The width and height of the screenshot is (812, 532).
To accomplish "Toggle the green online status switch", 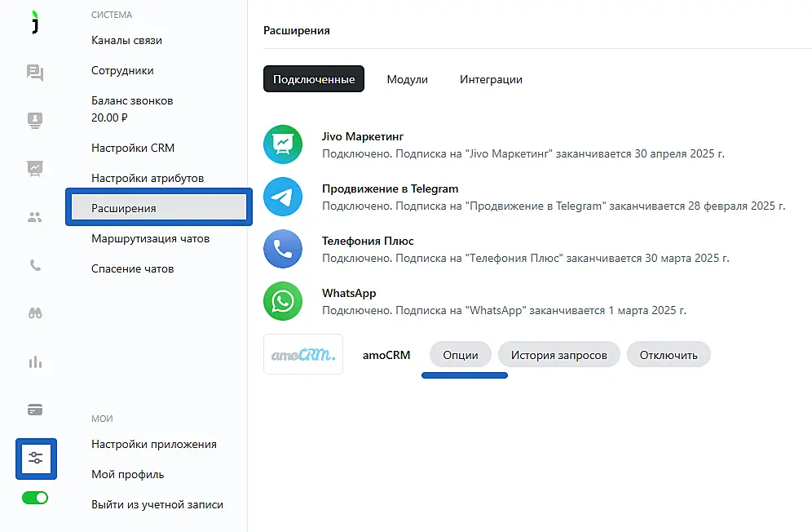I will (35, 497).
